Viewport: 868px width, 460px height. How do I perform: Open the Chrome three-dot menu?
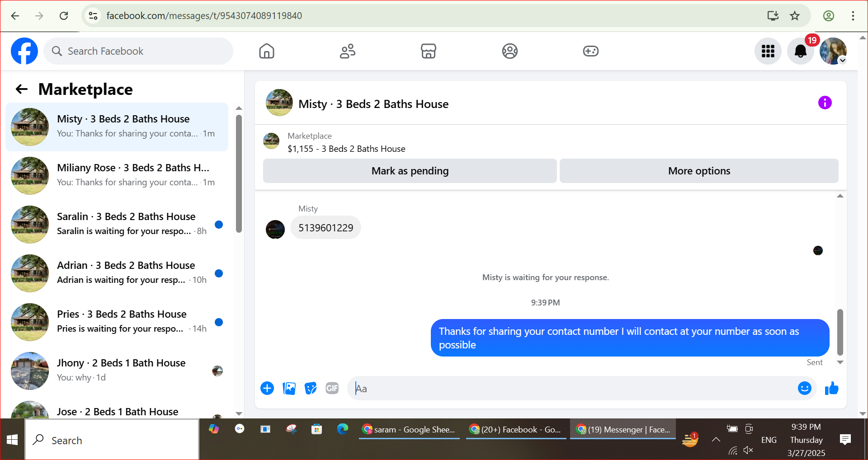pos(853,16)
